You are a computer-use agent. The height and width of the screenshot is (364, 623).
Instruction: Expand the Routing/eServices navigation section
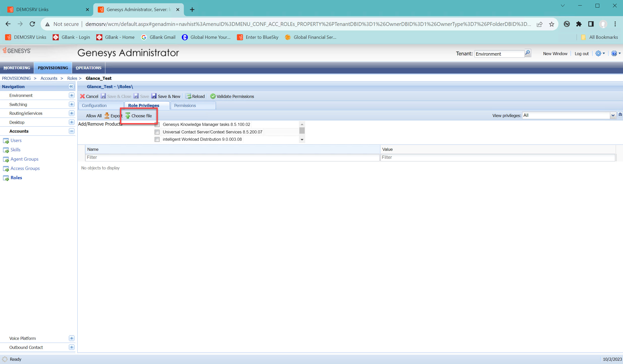72,113
